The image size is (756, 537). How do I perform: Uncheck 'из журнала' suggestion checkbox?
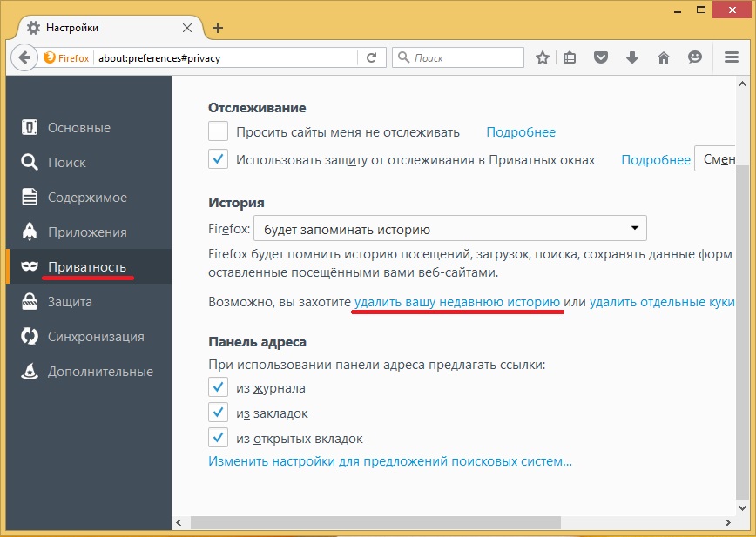tap(218, 387)
